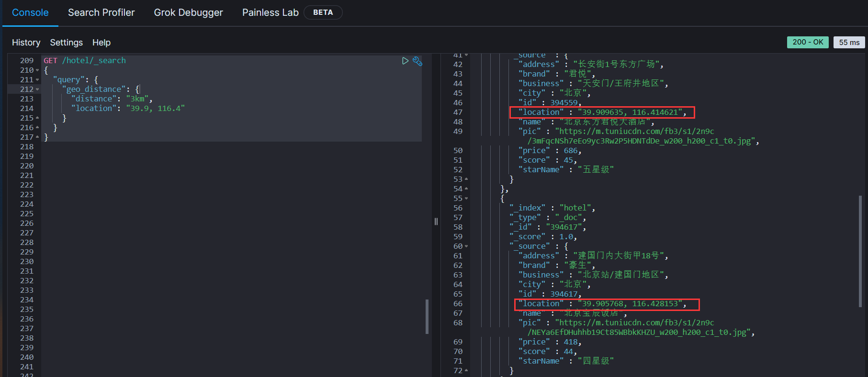Viewport: 868px width, 377px height.
Task: Open the Grok Debugger tab
Action: (188, 12)
